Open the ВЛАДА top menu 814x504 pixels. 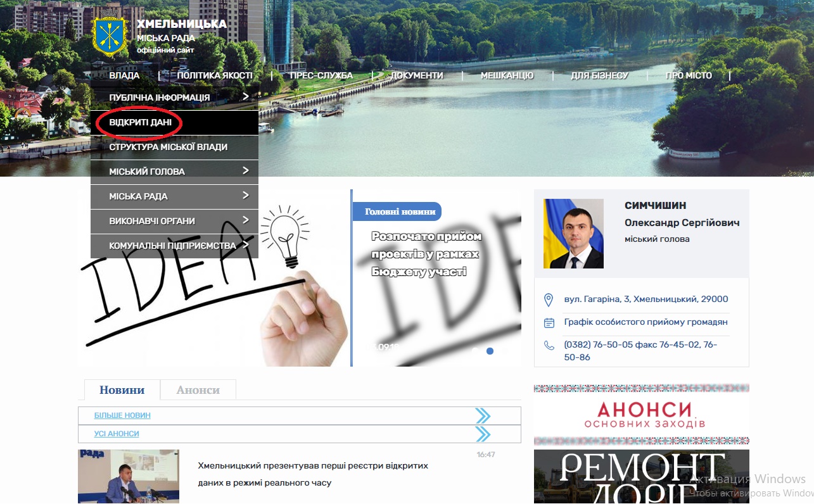(x=124, y=75)
